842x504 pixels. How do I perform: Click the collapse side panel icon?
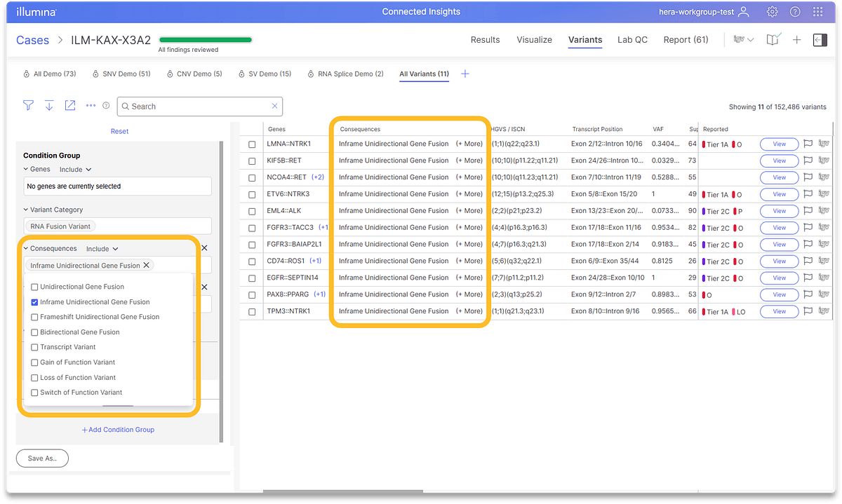click(819, 40)
